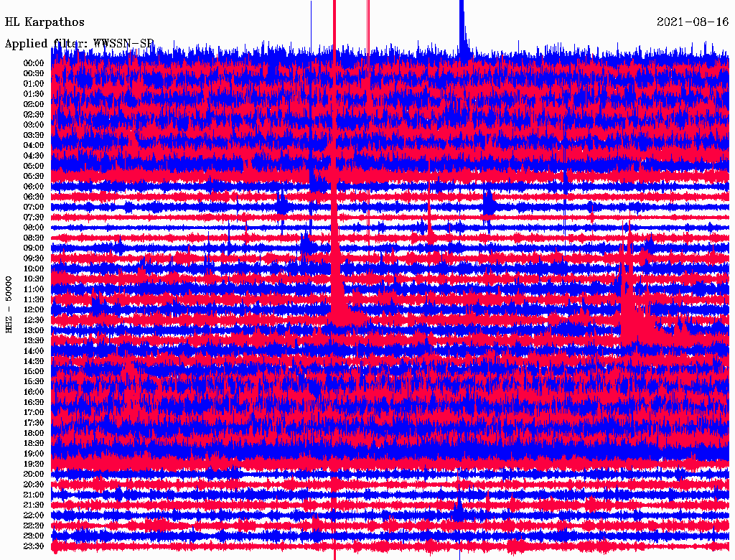Select the 07:30 time label
Screen dimensions: 735x560
[x=34, y=218]
